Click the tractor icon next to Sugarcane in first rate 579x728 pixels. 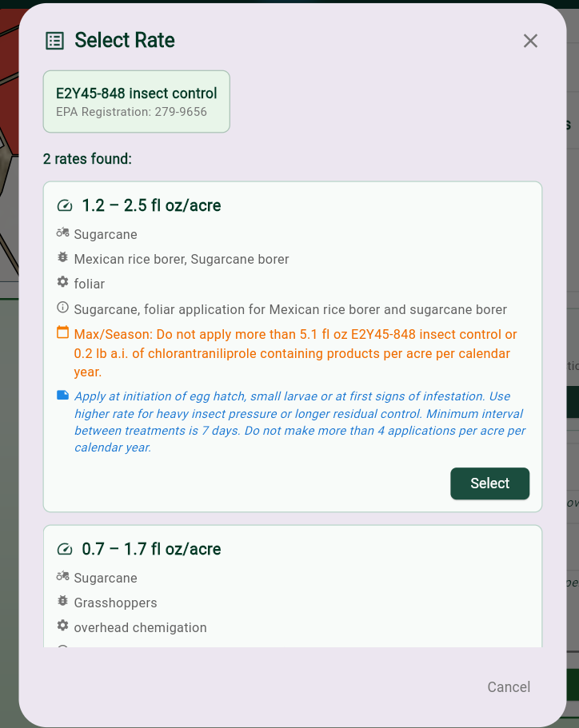pyautogui.click(x=63, y=233)
